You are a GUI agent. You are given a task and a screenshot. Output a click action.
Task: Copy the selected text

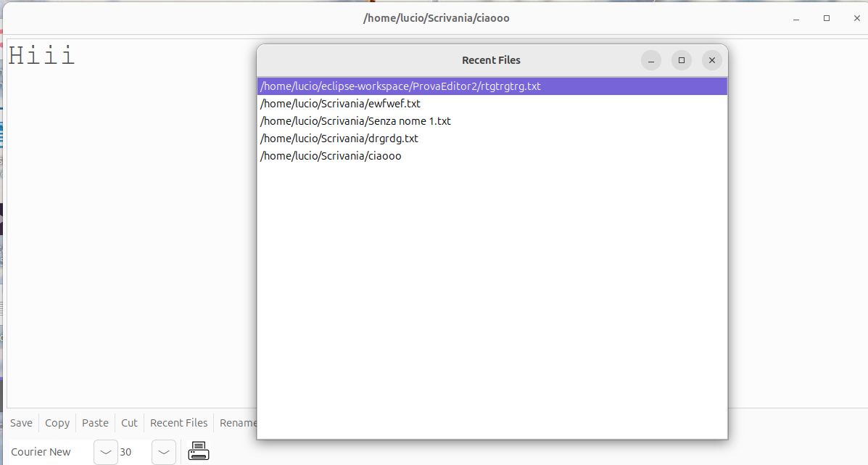(57, 422)
